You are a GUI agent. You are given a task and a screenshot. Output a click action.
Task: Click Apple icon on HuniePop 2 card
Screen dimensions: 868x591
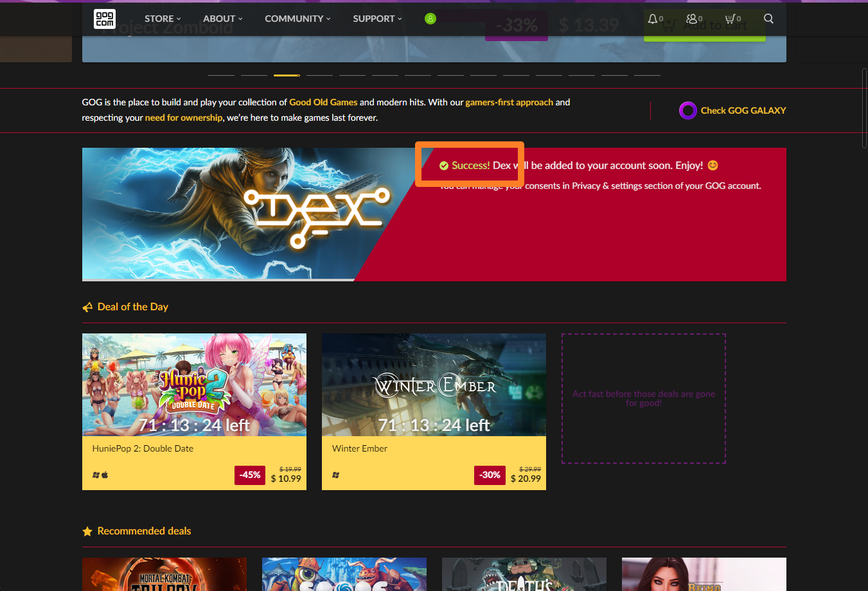(x=105, y=475)
